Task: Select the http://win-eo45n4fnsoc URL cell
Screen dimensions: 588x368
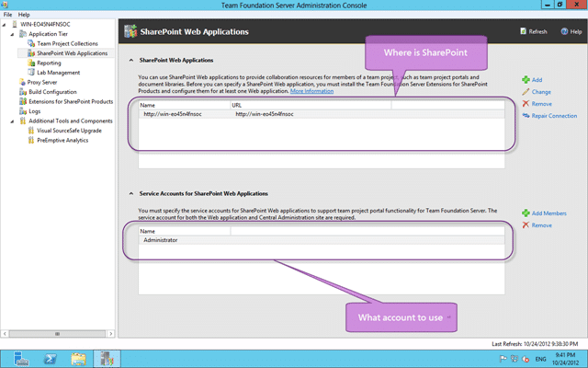Action: point(265,114)
